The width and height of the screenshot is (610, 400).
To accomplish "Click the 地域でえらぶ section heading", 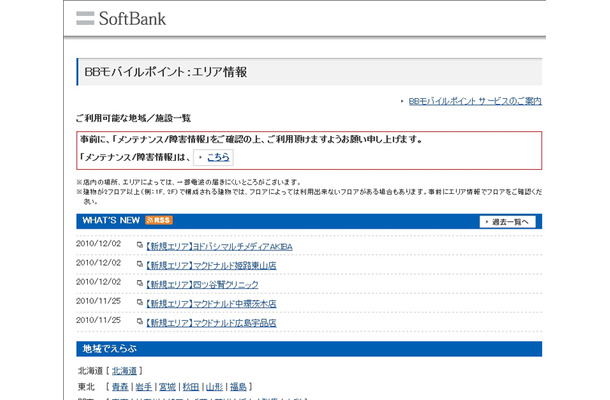I will pyautogui.click(x=109, y=349).
